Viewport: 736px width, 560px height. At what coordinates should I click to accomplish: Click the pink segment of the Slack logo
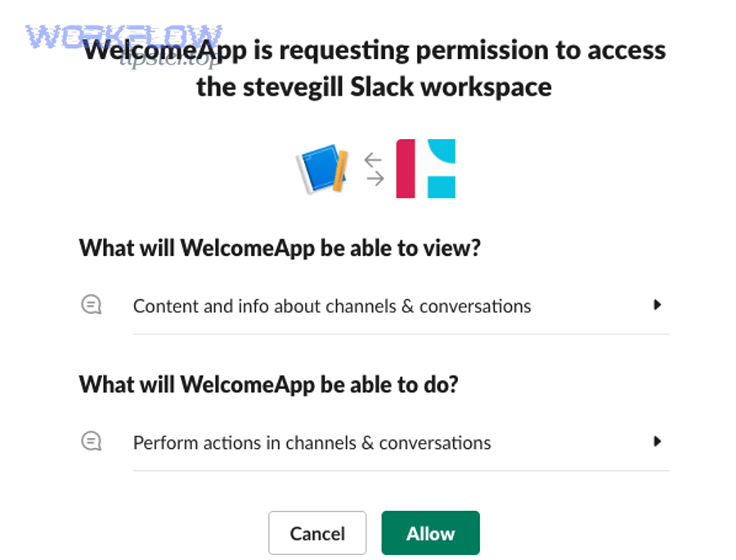404,168
